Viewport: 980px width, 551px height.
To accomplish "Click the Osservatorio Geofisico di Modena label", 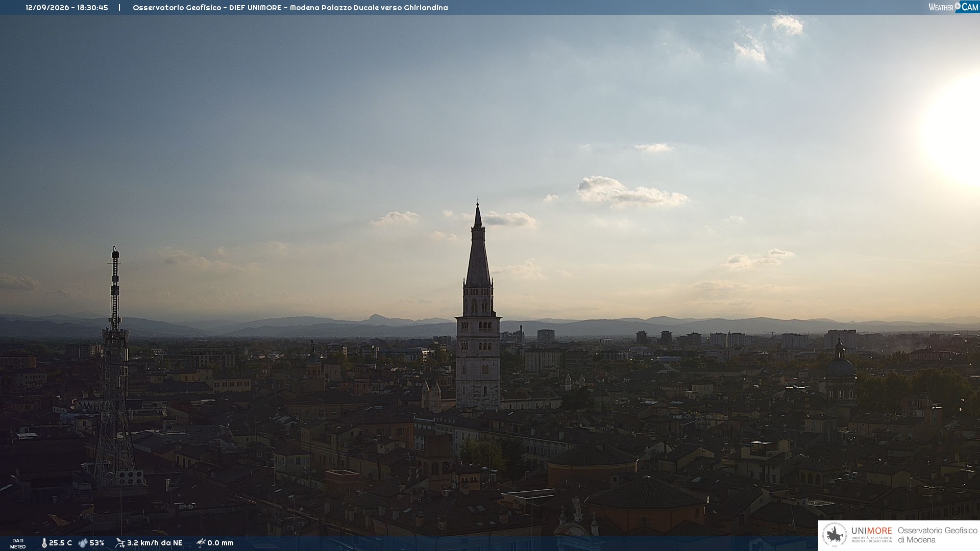I will click(937, 535).
